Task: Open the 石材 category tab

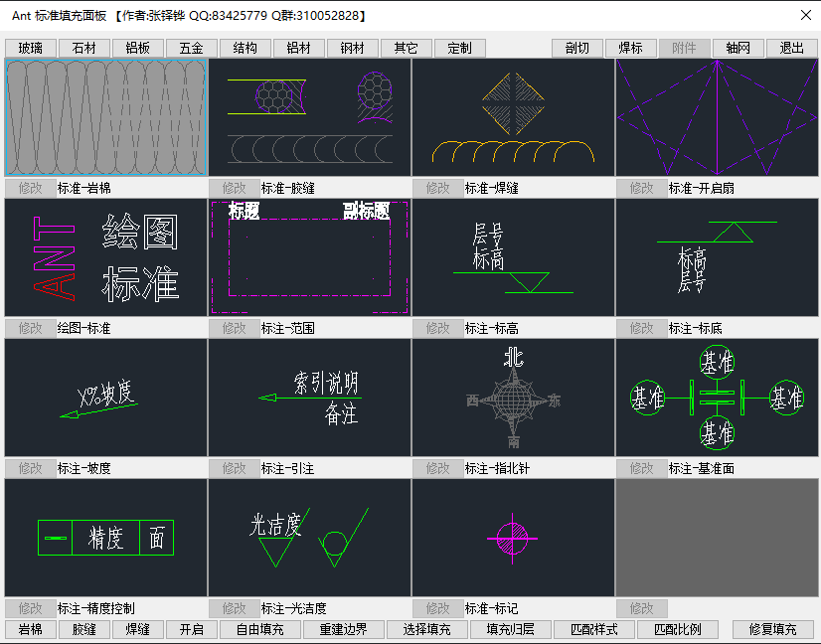Action: pos(84,48)
